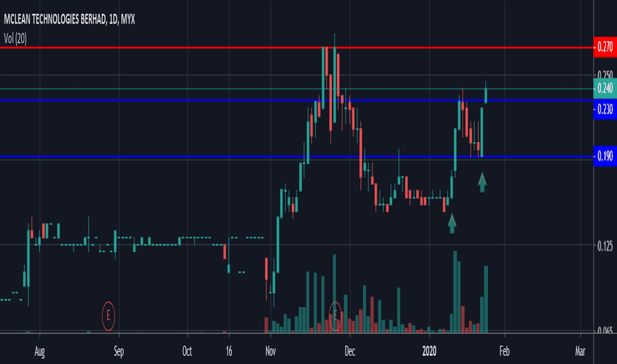The image size is (617, 364).
Task: Click the MCLEAN TECHNOLOGIES BERHAD chart title
Action: tap(70, 19)
